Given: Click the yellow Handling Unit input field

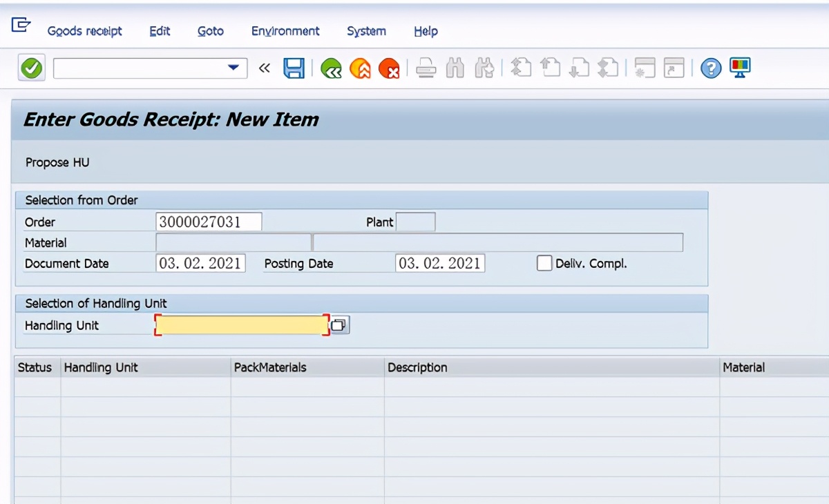Looking at the screenshot, I should click(242, 325).
